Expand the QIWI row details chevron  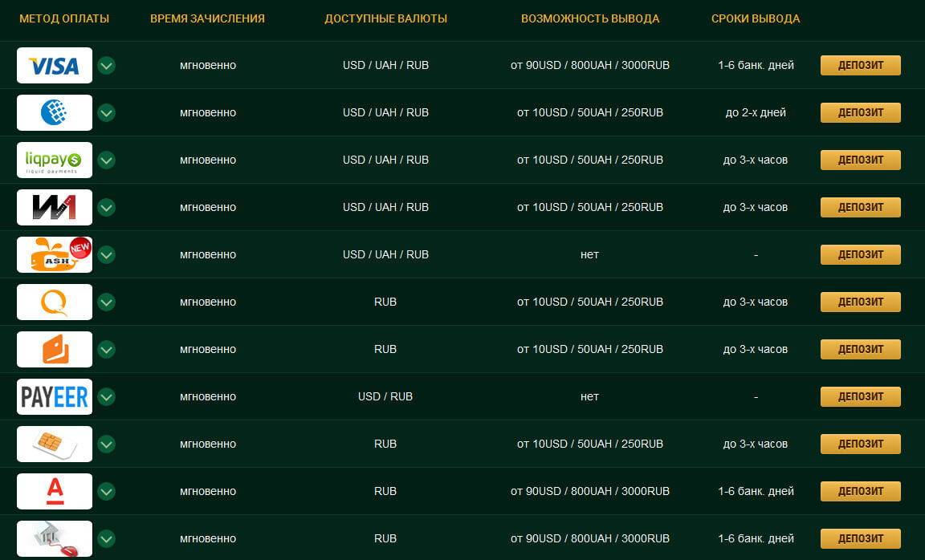pos(106,302)
